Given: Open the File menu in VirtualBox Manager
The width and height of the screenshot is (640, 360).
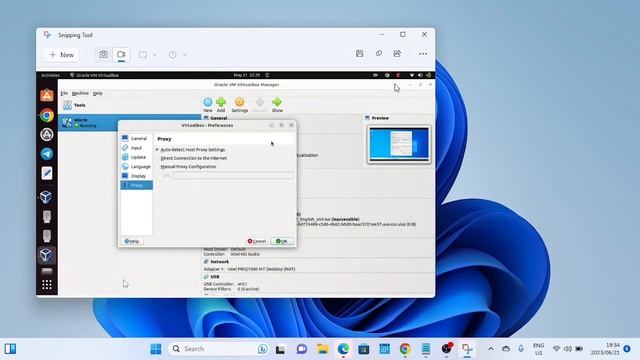Looking at the screenshot, I should click(64, 93).
